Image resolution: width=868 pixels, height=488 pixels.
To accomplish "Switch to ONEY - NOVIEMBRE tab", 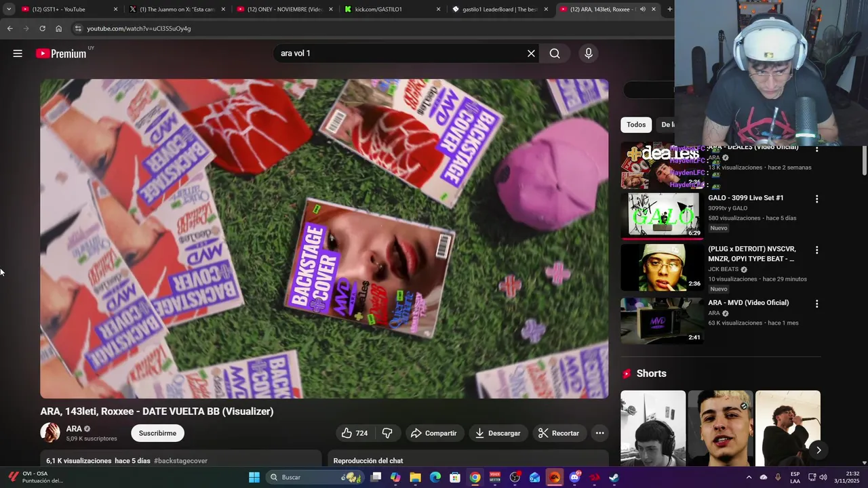I will (283, 9).
